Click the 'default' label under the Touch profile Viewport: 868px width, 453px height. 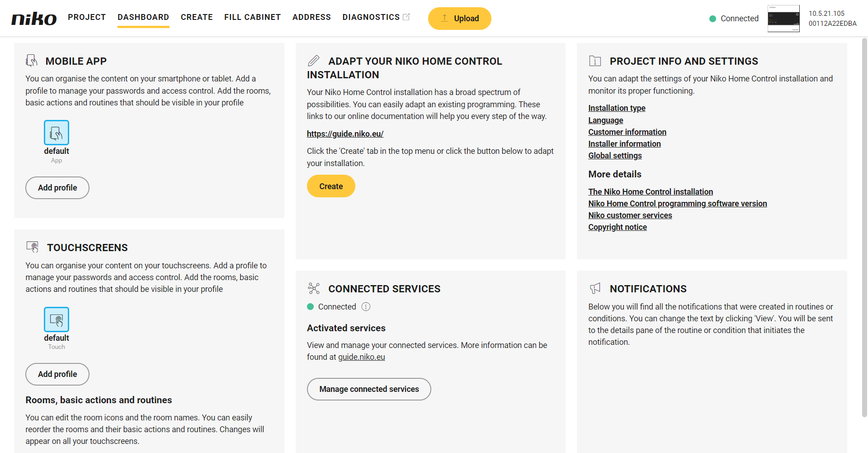57,338
